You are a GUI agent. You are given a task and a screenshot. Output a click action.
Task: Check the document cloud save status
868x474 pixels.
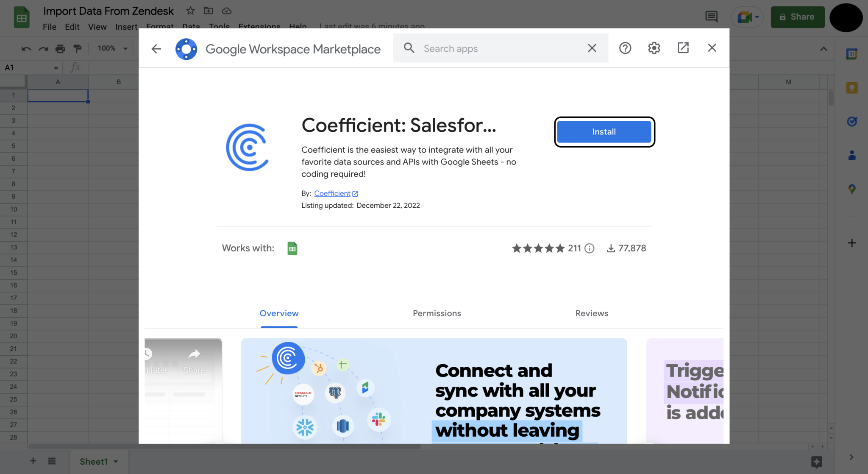click(x=226, y=11)
